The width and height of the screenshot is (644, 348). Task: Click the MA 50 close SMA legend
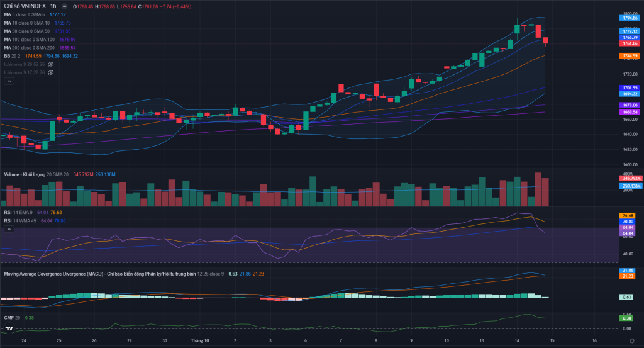click(x=26, y=31)
